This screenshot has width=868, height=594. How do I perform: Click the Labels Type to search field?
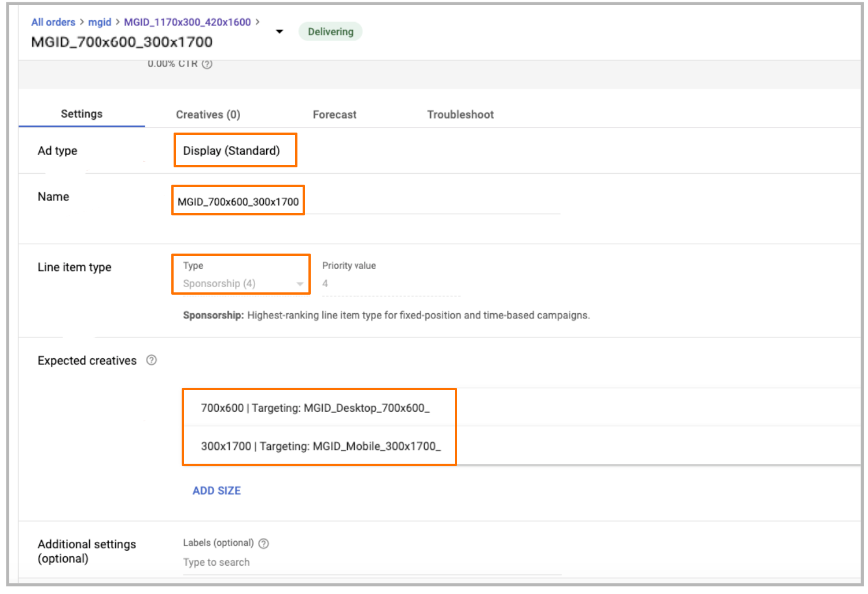[x=370, y=562]
